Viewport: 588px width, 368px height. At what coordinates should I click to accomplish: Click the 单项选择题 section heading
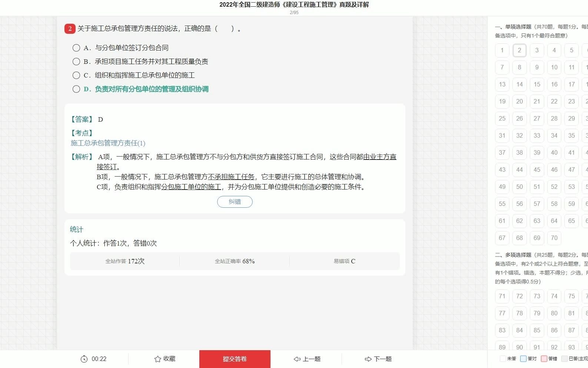pos(518,27)
